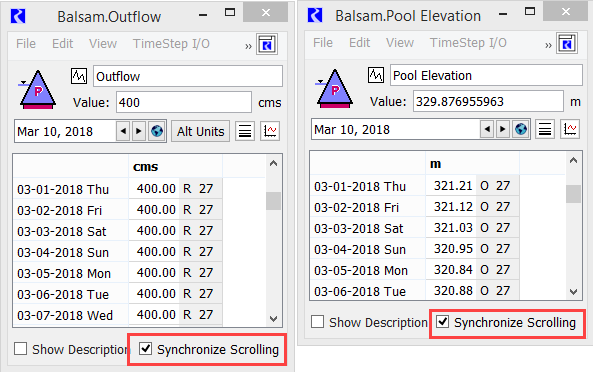Click the Alt Units button

tap(200, 131)
